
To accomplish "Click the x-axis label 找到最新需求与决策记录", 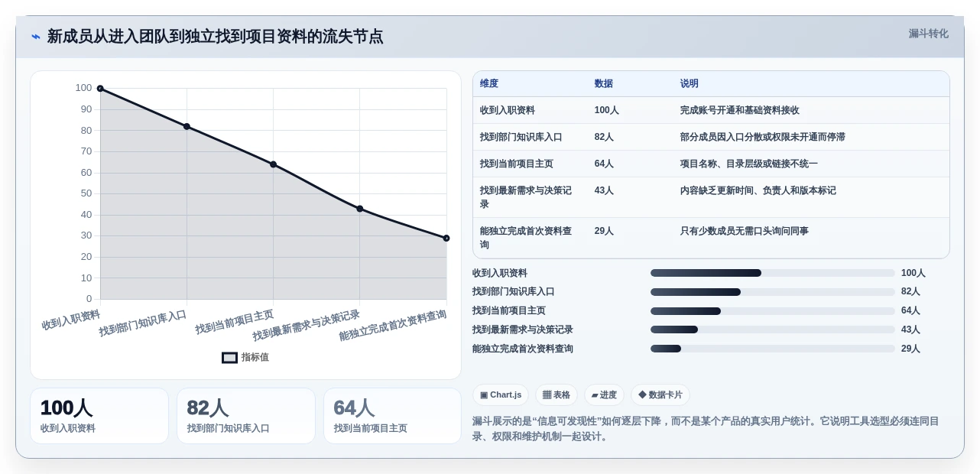I will pyautogui.click(x=307, y=325).
